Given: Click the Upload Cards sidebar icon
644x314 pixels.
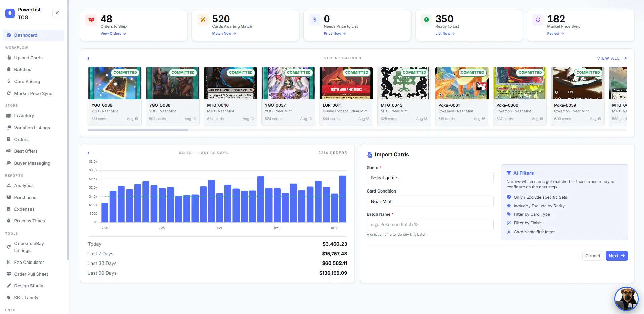Looking at the screenshot, I should point(9,58).
